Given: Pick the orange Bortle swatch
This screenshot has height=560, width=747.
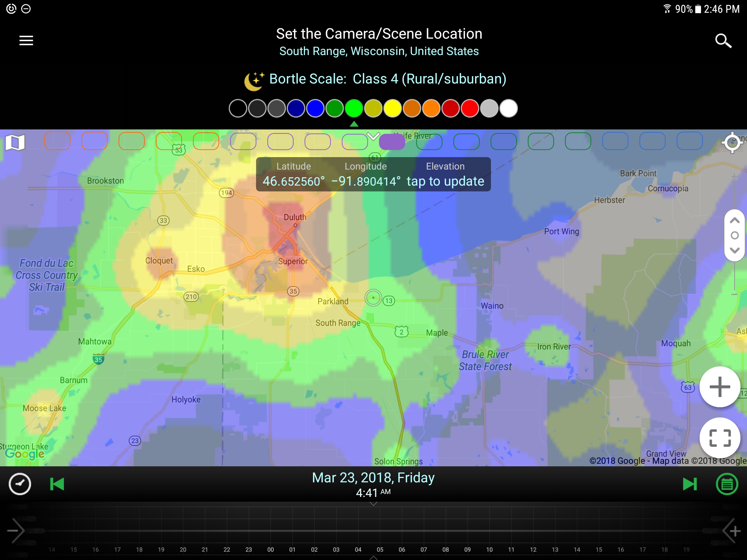Looking at the screenshot, I should tap(431, 109).
